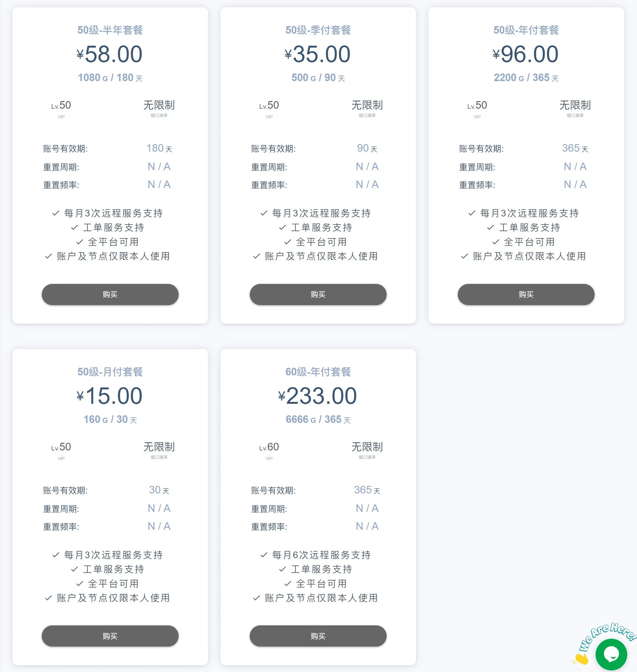Viewport: 637px width, 672px height.
Task: Click the 50级-半年套餐 plan title
Action: [110, 30]
